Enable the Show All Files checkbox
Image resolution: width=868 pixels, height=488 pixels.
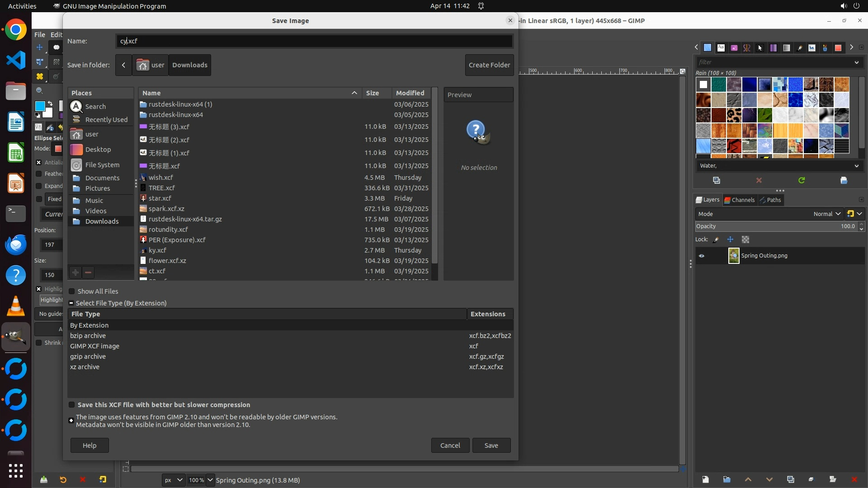point(71,291)
